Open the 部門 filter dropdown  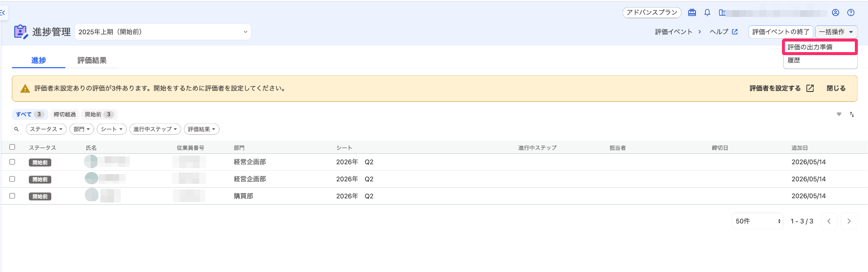[82, 129]
